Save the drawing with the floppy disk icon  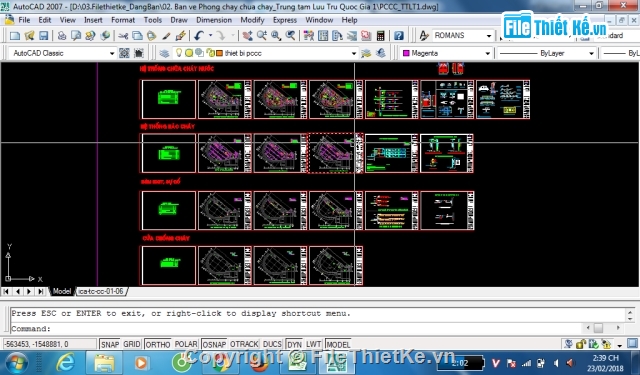[43, 36]
